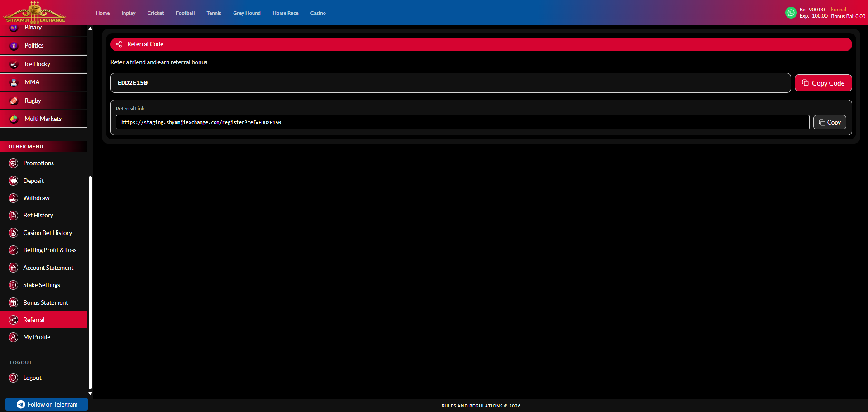Image resolution: width=868 pixels, height=412 pixels.
Task: Click the Deposit piggy bank icon
Action: coord(14,181)
